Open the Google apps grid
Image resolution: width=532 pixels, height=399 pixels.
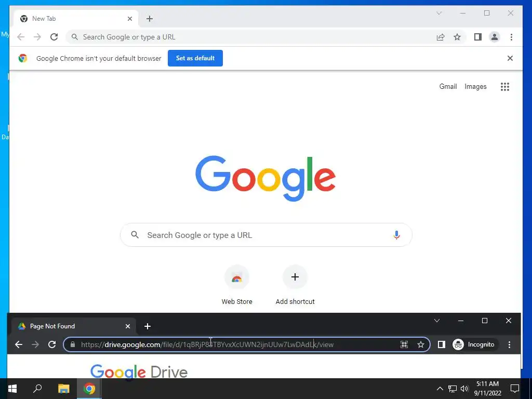[504, 87]
